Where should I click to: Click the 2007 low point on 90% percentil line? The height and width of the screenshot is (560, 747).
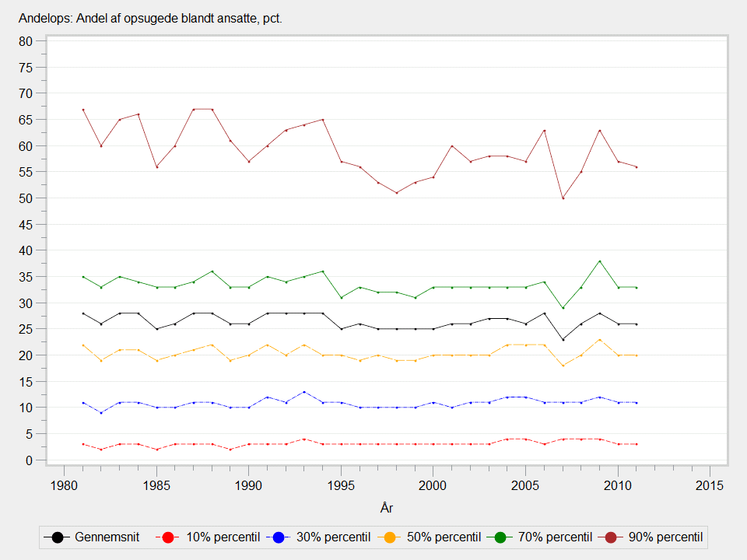(563, 198)
